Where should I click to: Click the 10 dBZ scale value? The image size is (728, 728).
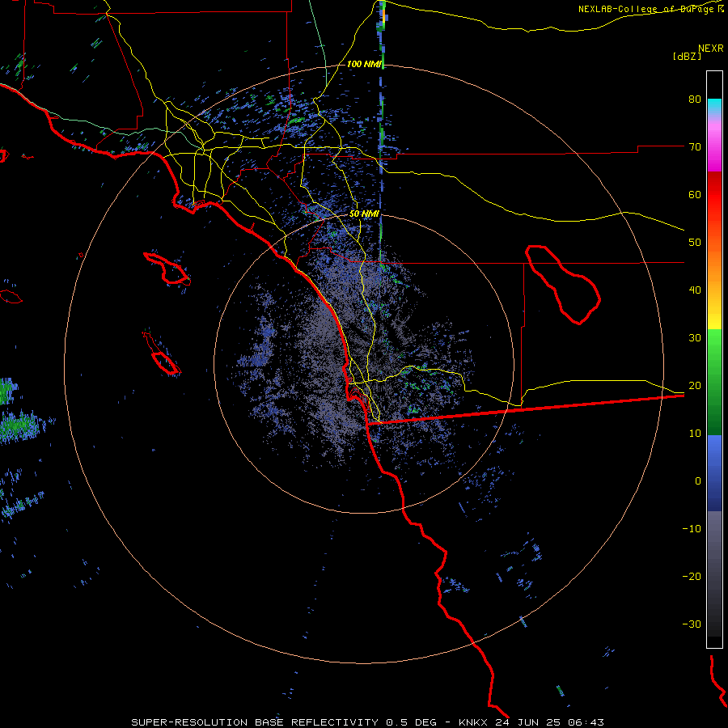tap(695, 434)
